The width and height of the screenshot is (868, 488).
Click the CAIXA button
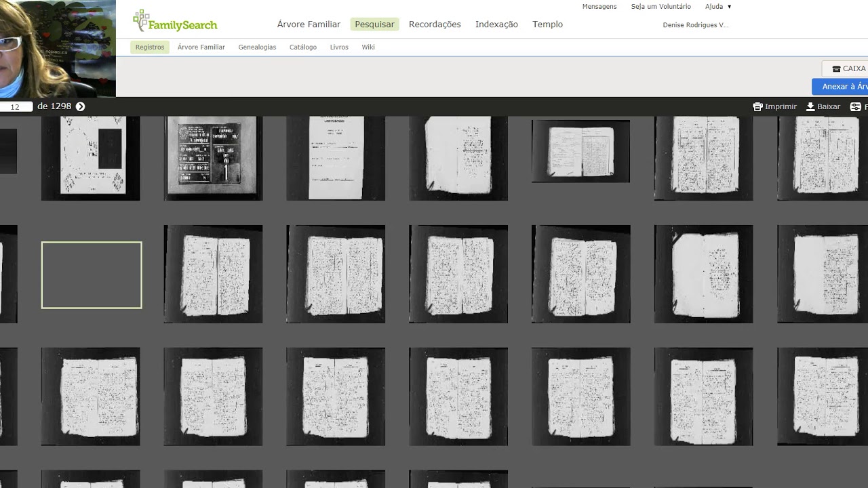point(845,68)
